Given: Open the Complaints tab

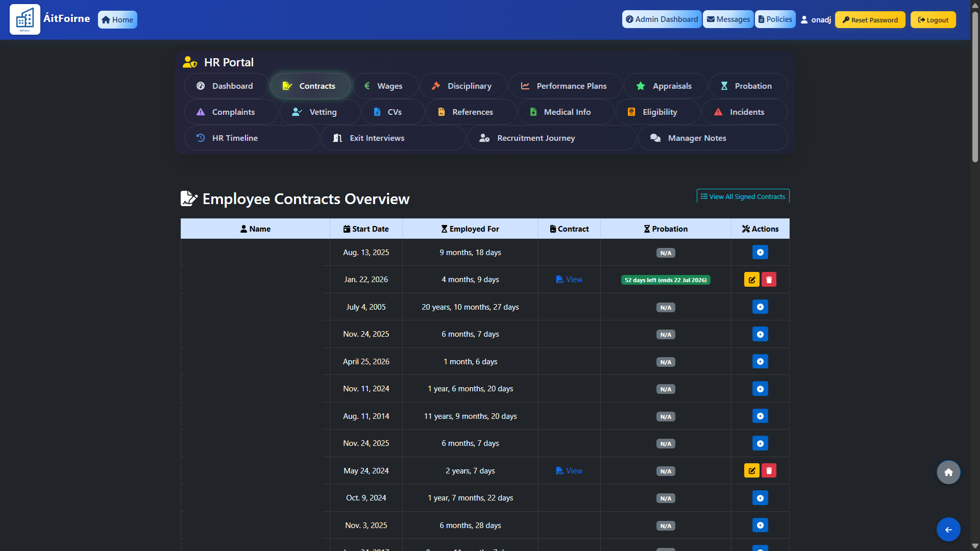Looking at the screenshot, I should pyautogui.click(x=231, y=112).
